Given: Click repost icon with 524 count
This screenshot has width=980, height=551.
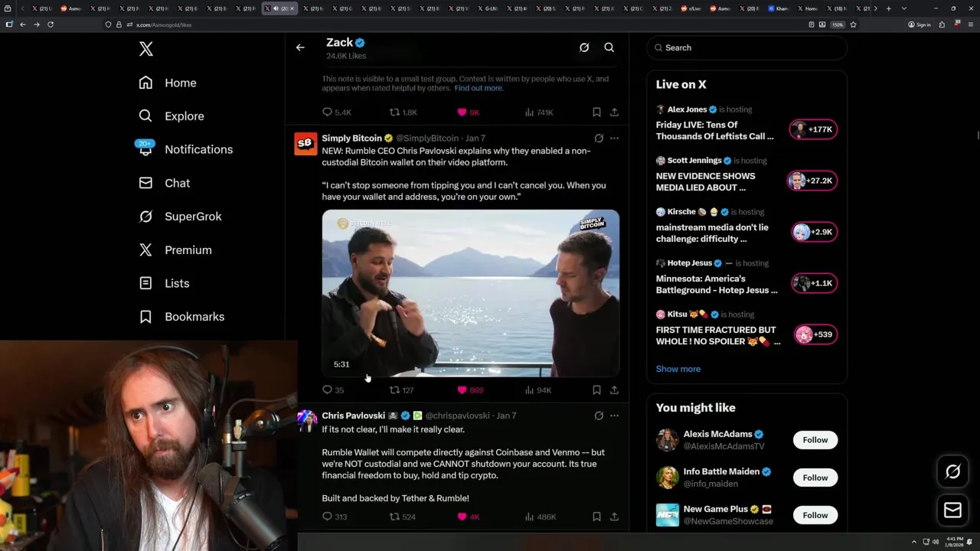Looking at the screenshot, I should click(394, 517).
